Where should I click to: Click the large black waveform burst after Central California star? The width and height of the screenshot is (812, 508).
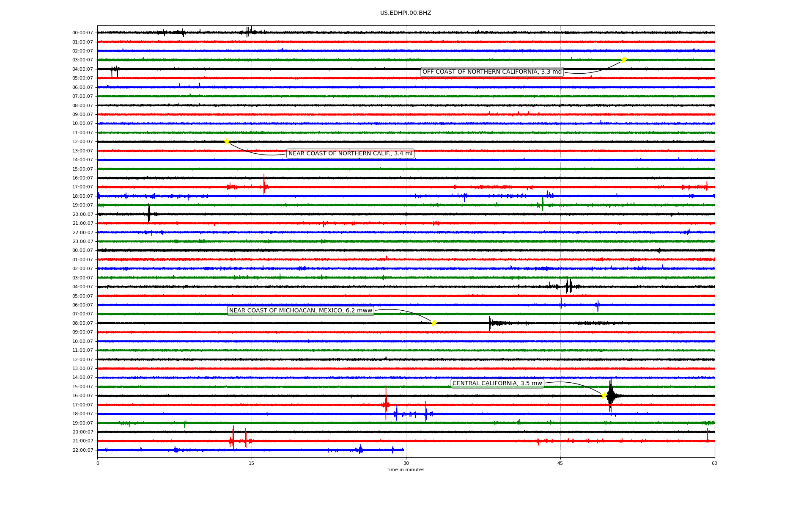click(611, 395)
